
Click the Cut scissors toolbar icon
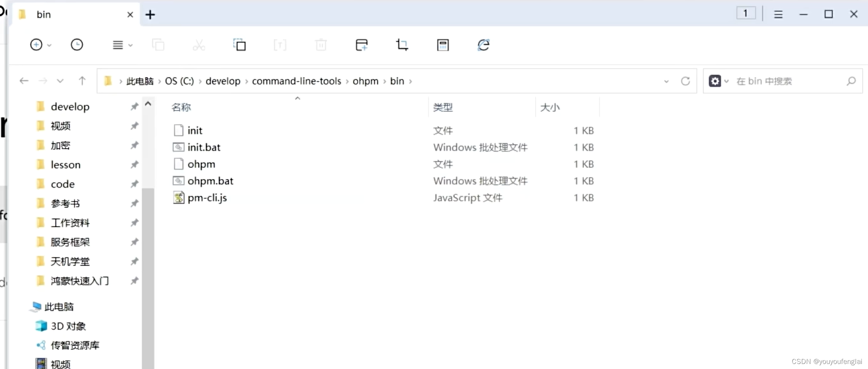(x=199, y=45)
